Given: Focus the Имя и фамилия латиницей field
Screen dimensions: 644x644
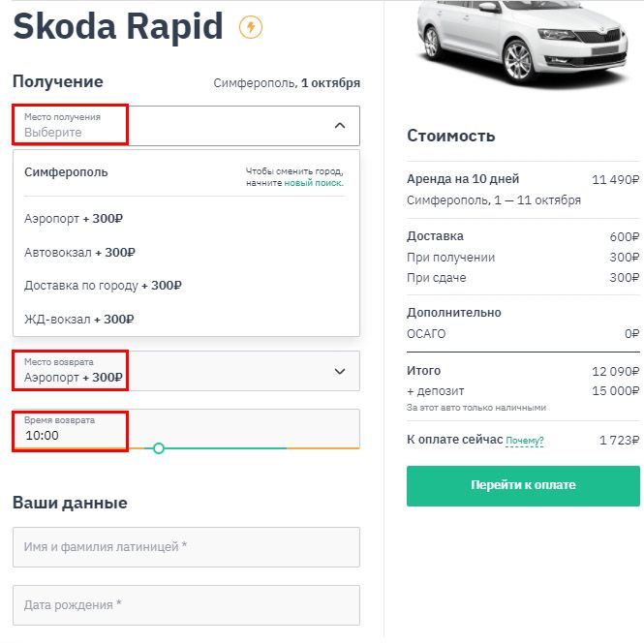Looking at the screenshot, I should 186,547.
